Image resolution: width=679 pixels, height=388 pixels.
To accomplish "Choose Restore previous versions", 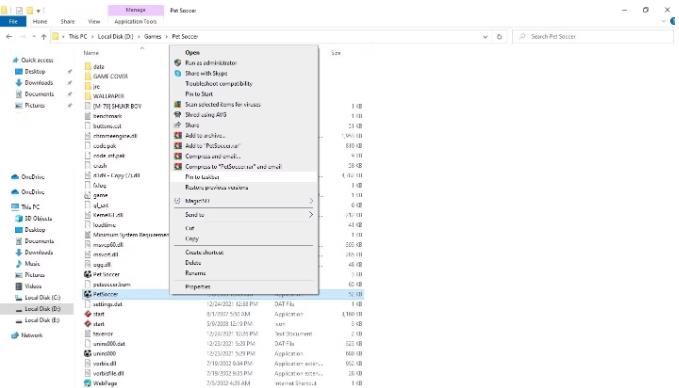I will click(217, 188).
